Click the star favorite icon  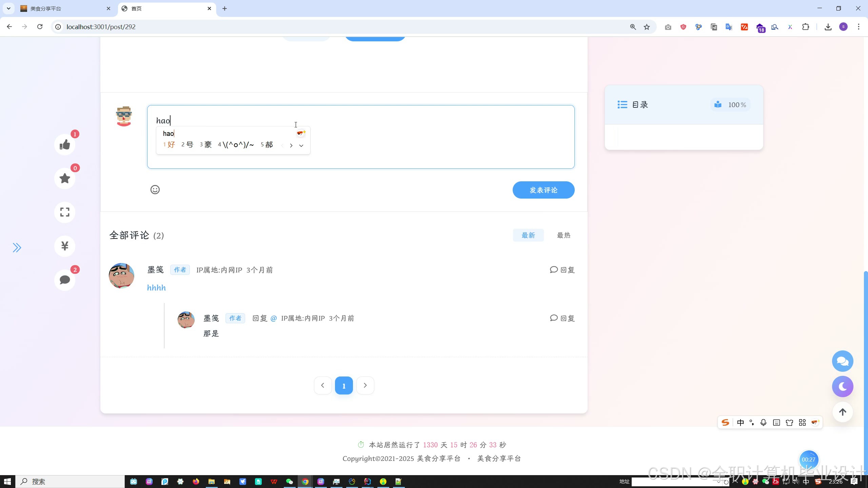(x=65, y=179)
